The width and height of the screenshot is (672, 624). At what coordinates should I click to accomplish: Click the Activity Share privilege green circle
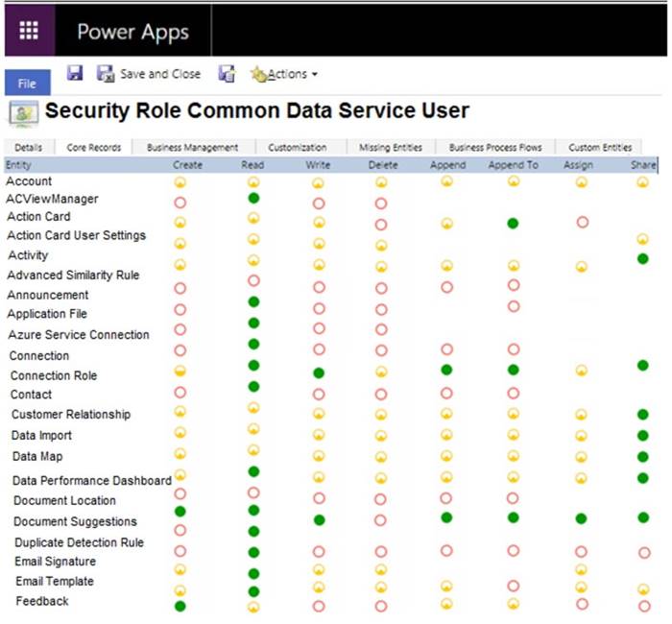[x=643, y=258]
